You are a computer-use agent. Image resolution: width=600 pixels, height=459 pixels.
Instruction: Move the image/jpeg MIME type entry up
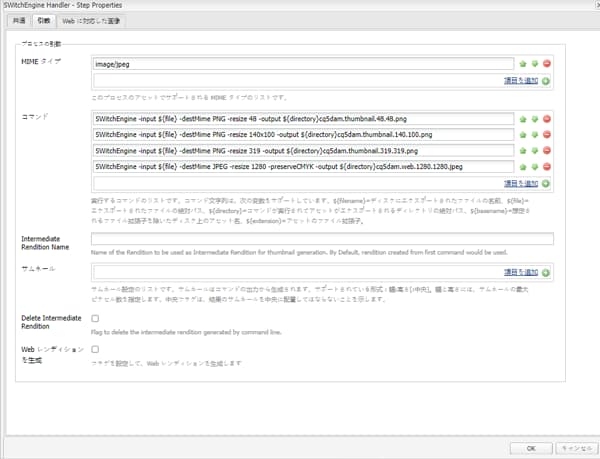click(x=523, y=64)
